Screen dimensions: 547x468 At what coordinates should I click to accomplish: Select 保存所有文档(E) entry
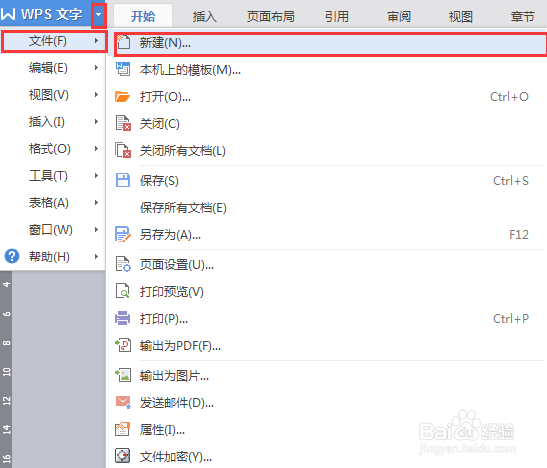click(183, 207)
